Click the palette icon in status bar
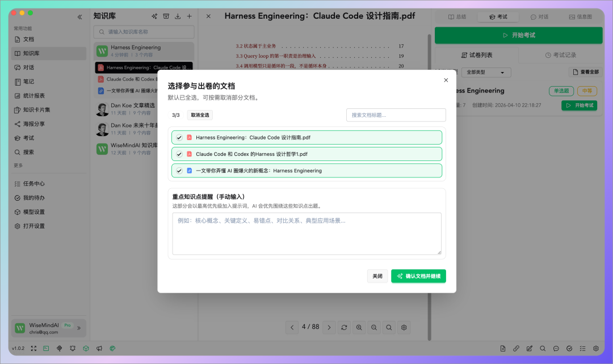Screen dimensions: 613x364 click(112, 348)
